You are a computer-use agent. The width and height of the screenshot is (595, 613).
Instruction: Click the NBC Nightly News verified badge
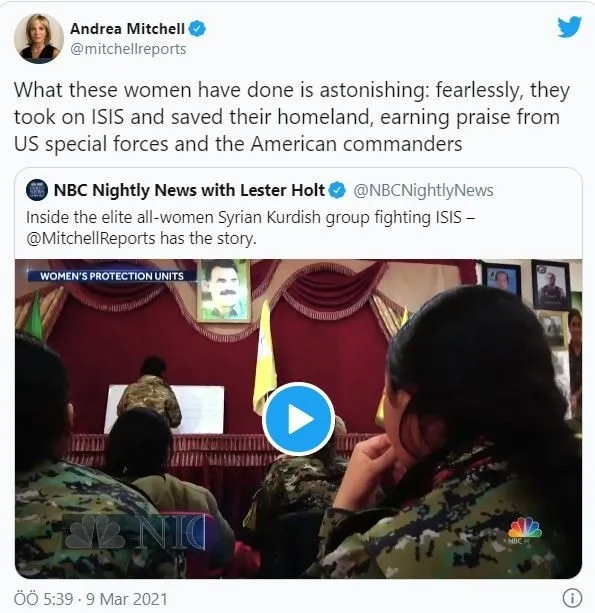(337, 190)
